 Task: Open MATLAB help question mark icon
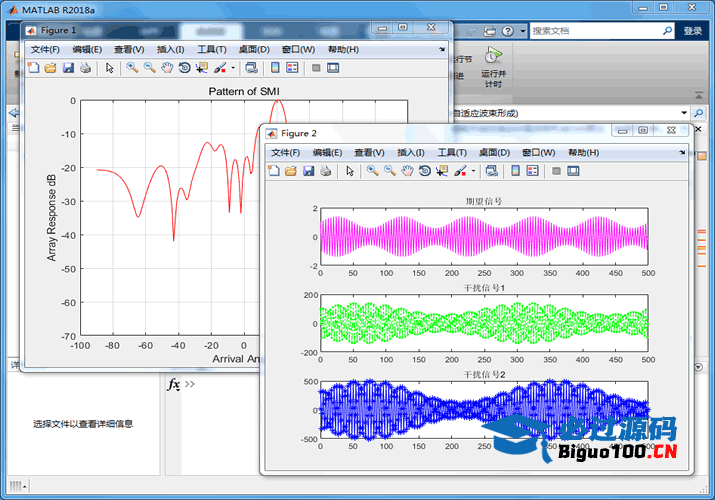pyautogui.click(x=508, y=31)
